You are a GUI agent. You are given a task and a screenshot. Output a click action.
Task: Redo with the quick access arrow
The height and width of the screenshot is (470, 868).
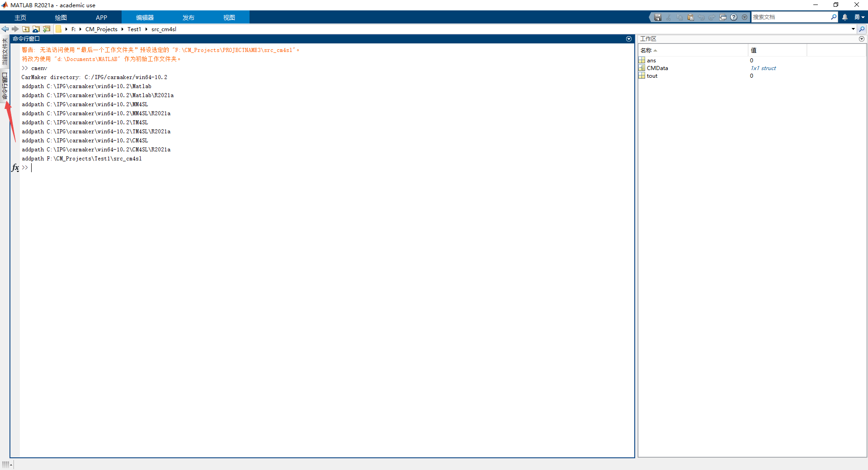click(712, 17)
